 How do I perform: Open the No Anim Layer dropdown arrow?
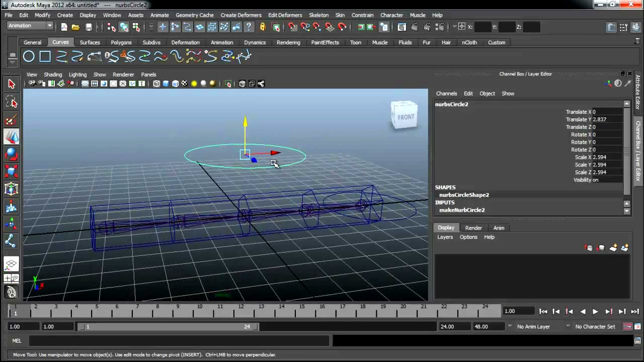click(x=509, y=326)
